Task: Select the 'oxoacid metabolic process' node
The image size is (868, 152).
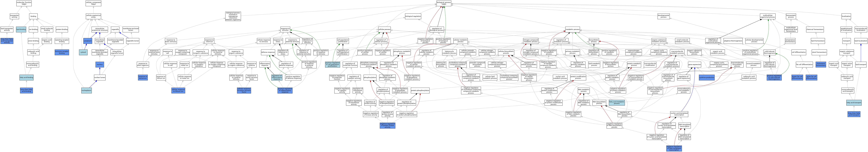Action: (753, 65)
